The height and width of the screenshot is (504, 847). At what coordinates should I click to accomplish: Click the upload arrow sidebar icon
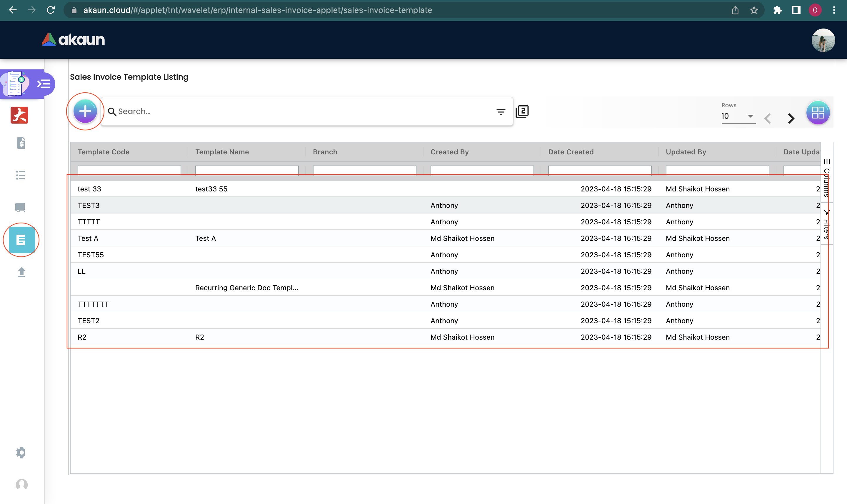21,272
